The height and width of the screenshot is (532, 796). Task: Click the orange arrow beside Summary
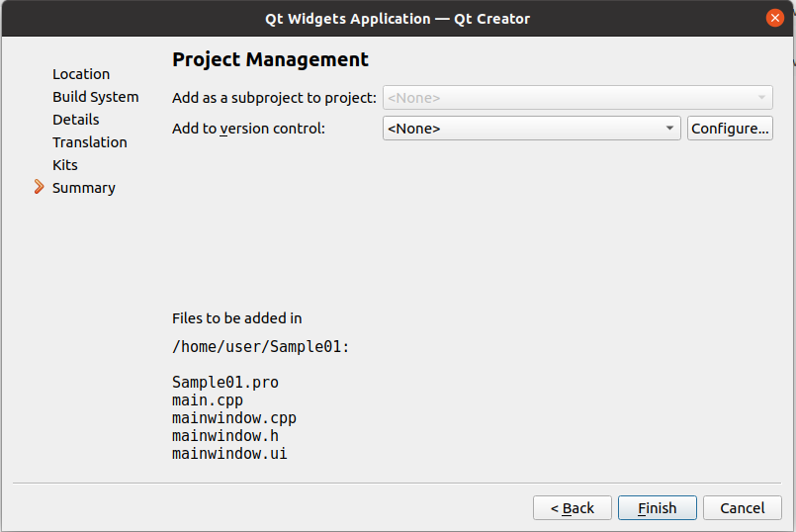(x=40, y=187)
